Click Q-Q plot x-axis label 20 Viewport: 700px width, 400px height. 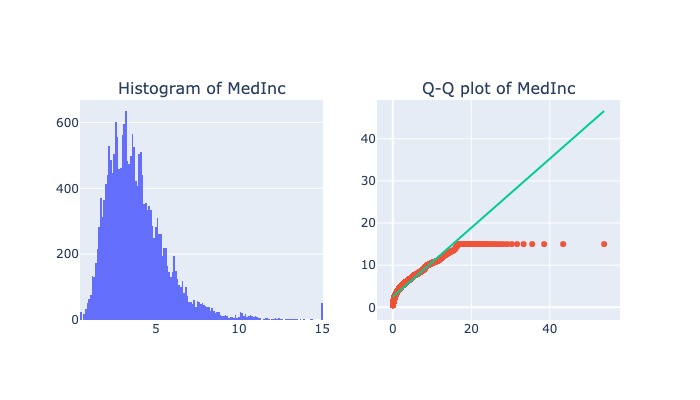pyautogui.click(x=471, y=329)
